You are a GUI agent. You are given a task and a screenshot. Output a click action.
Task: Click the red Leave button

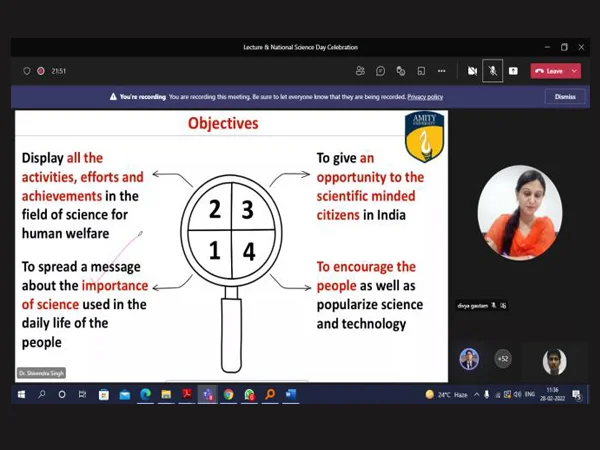(x=549, y=71)
